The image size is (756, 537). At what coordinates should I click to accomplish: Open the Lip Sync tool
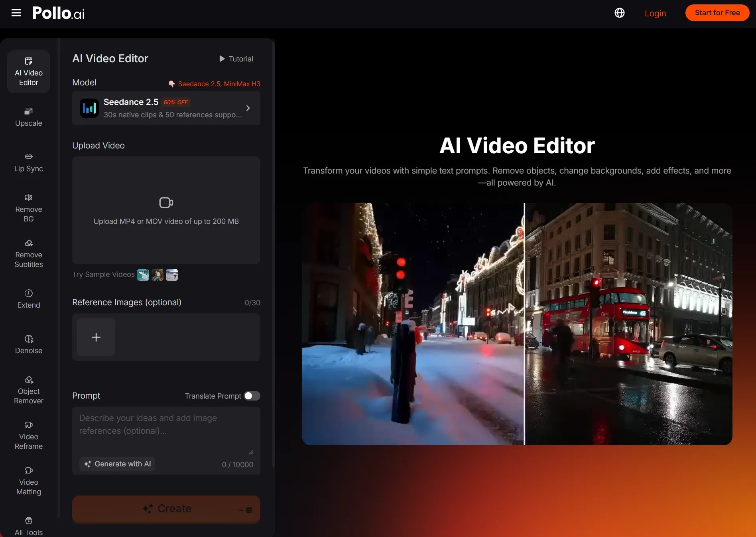click(29, 163)
